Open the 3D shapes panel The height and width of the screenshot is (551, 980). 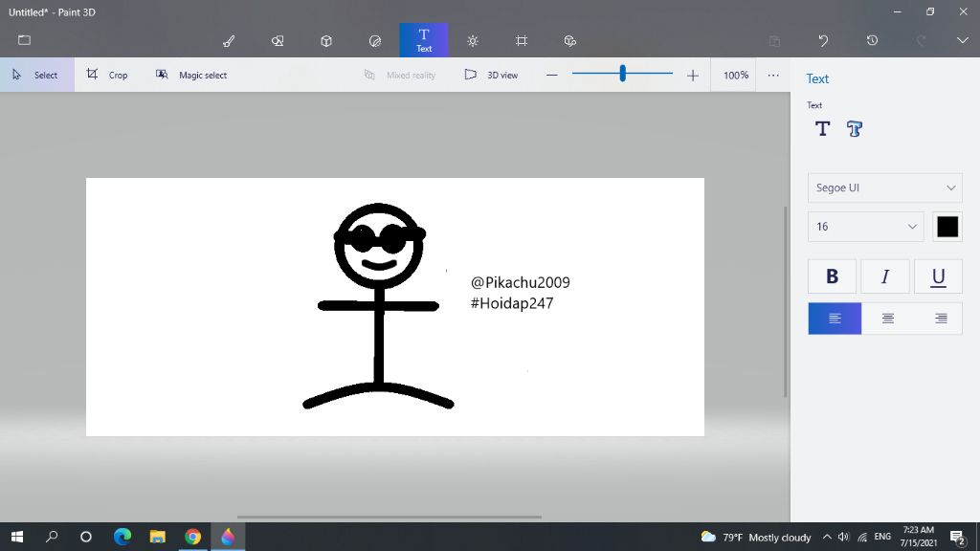coord(325,40)
